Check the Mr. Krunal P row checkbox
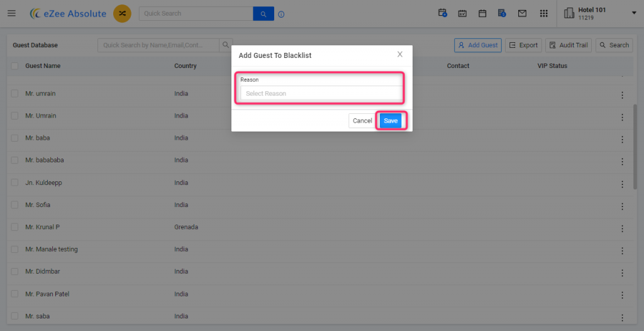The width and height of the screenshot is (644, 331). 15,227
